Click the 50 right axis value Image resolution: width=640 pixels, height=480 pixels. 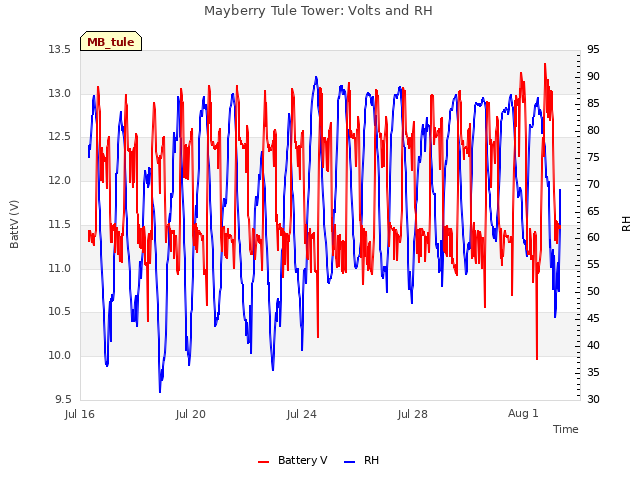593,291
